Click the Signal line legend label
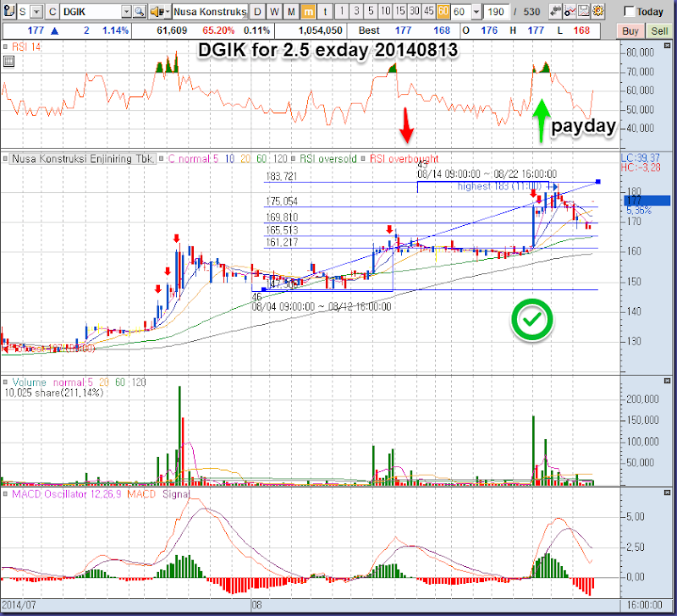Screen dimensions: 677x616 pyautogui.click(x=176, y=494)
